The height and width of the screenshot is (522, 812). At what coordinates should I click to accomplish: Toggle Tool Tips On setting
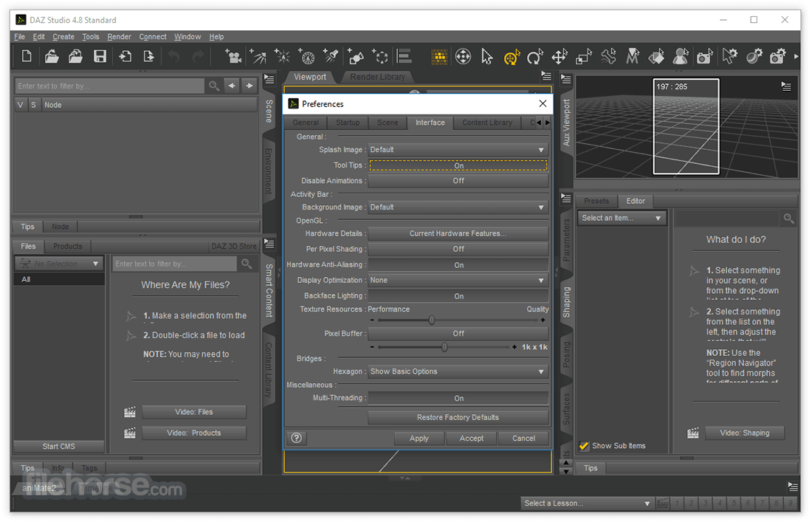click(x=458, y=165)
